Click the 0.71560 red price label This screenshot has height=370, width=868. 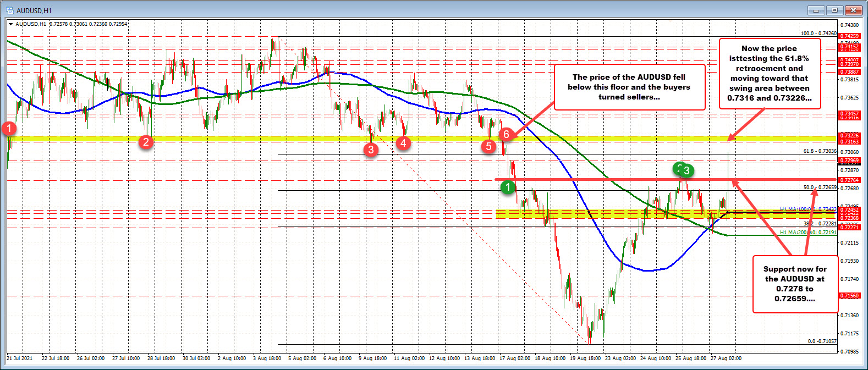point(849,296)
